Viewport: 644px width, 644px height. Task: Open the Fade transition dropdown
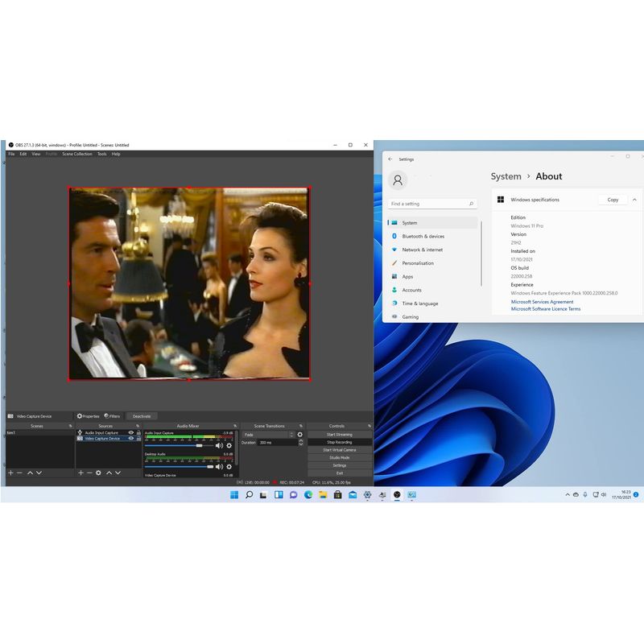click(268, 435)
